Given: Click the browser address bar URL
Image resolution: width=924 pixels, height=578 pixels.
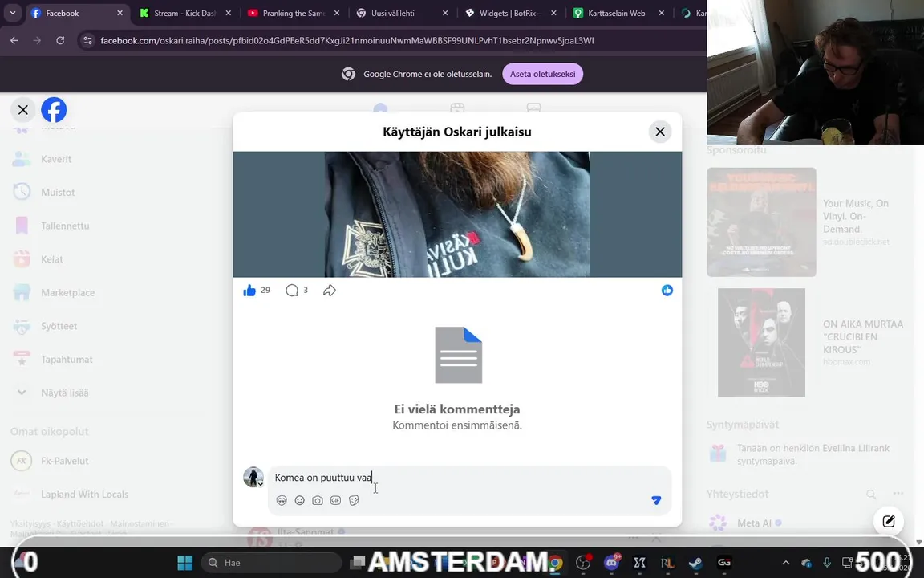Looking at the screenshot, I should point(347,40).
